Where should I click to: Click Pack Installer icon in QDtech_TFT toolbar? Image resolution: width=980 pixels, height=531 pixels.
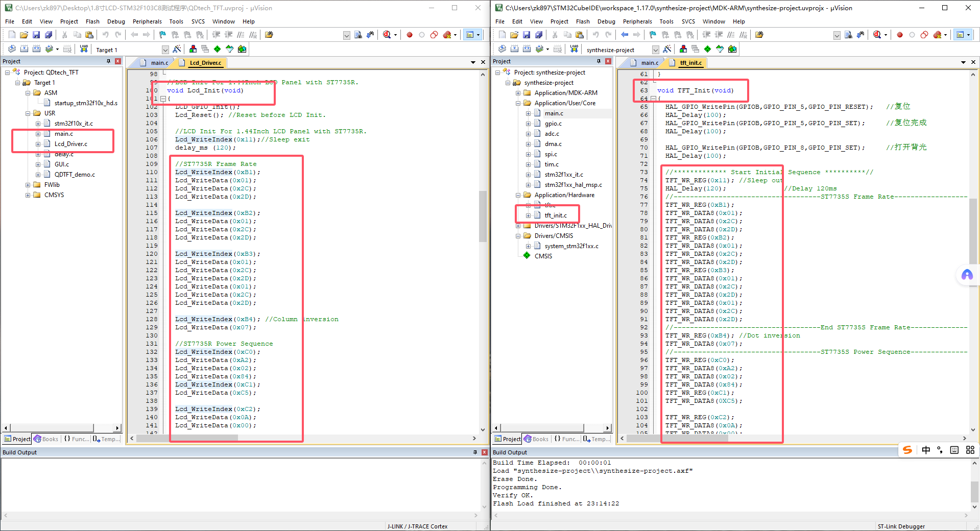242,49
